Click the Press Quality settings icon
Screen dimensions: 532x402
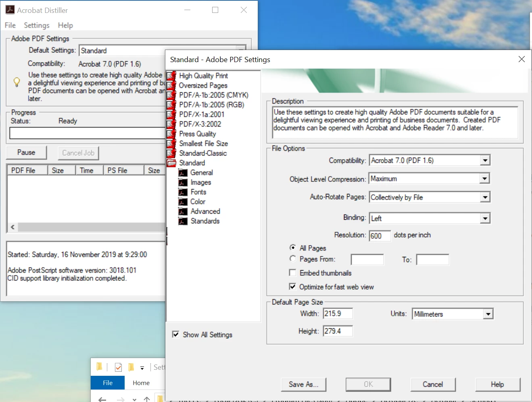pos(171,133)
